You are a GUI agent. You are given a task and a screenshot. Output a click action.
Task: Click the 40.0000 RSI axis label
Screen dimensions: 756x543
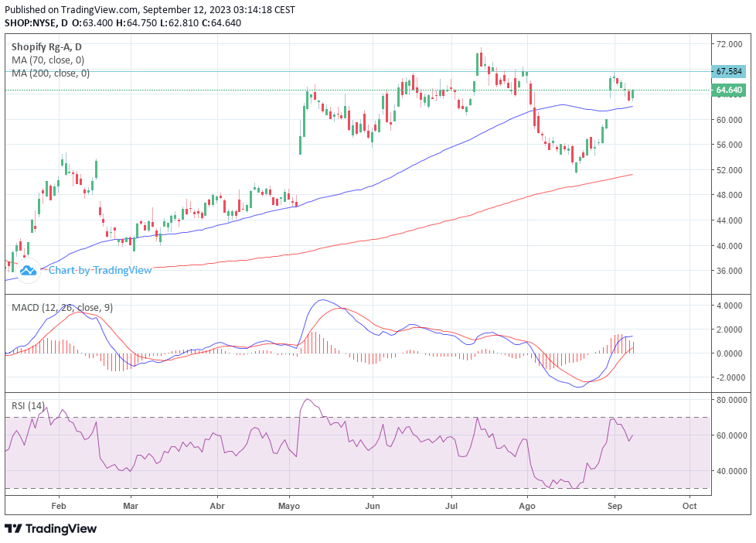click(731, 471)
